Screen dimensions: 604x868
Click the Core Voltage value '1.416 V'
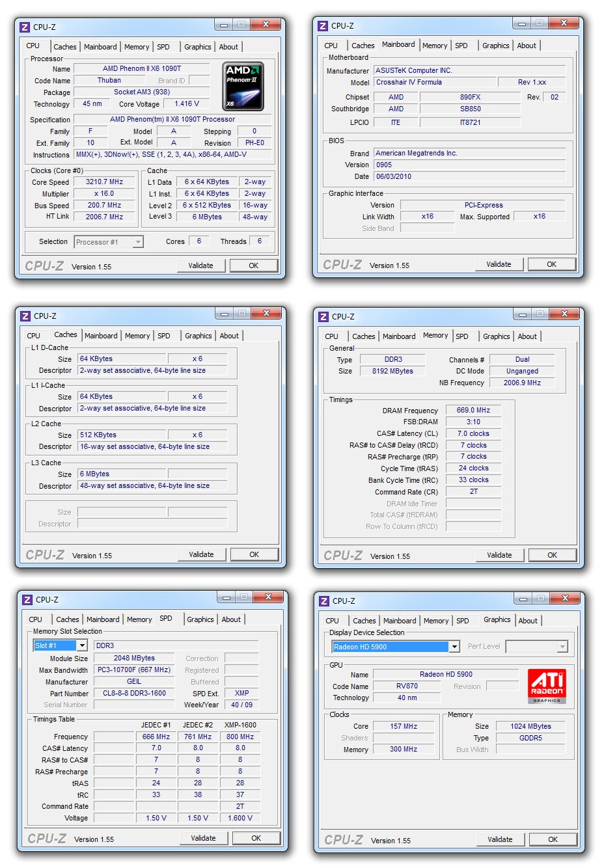click(x=187, y=103)
